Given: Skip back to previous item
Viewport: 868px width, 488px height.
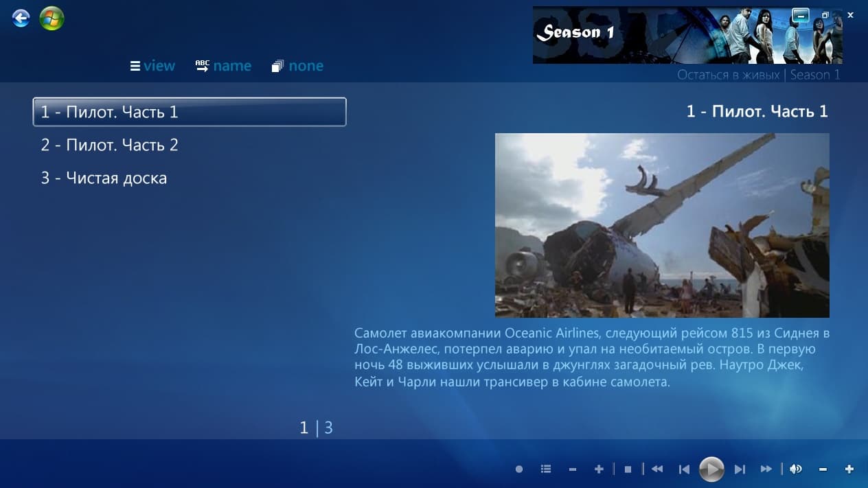Looking at the screenshot, I should coord(684,469).
